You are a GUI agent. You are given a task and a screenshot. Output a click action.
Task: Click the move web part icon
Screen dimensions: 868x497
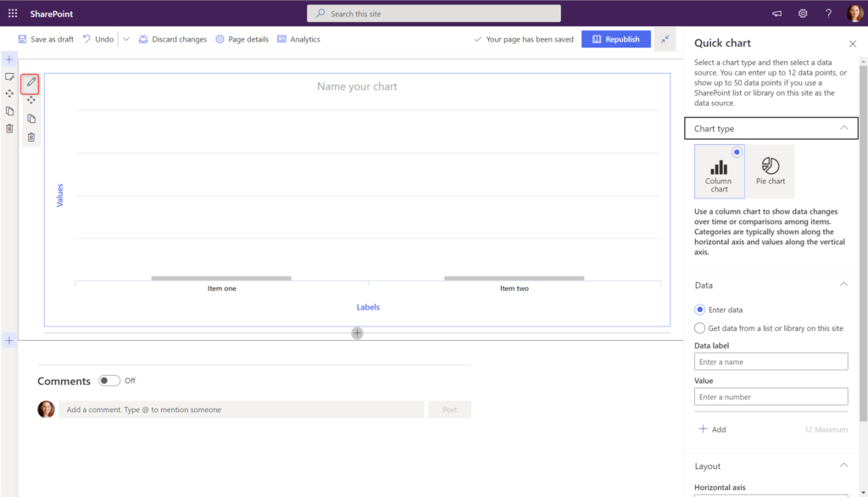pyautogui.click(x=31, y=100)
